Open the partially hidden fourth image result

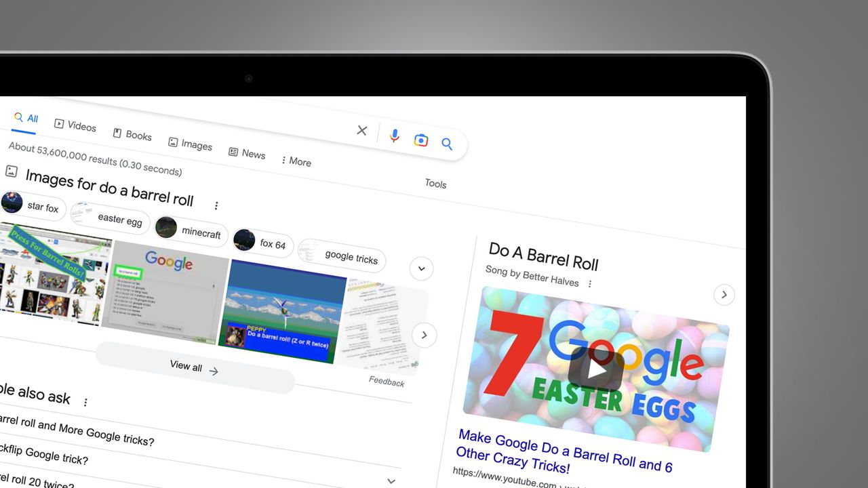(x=382, y=327)
